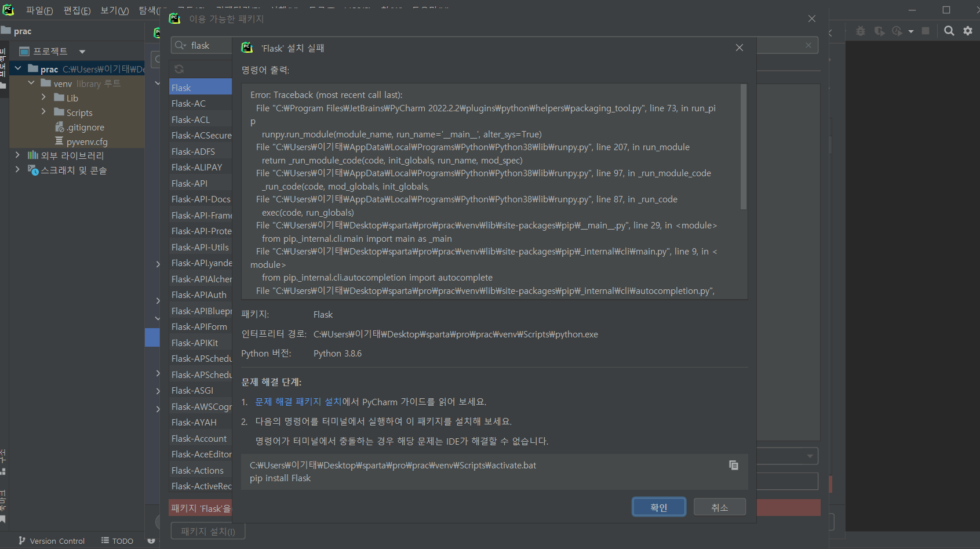Select Flask-APIForm package
Image resolution: width=980 pixels, height=549 pixels.
pos(201,326)
